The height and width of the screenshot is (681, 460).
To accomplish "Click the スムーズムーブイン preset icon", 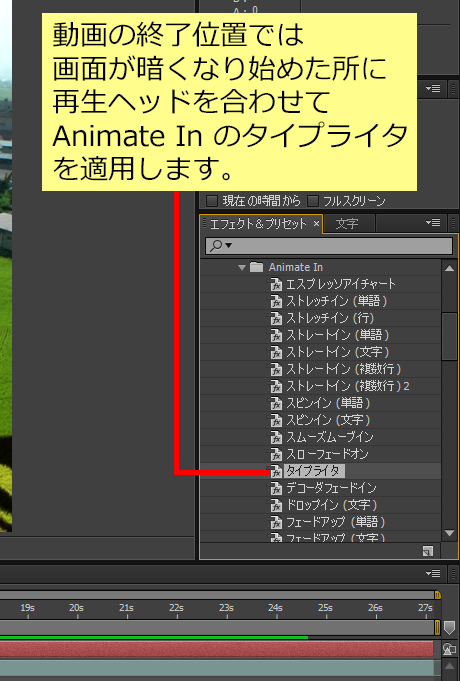I will [x=276, y=437].
